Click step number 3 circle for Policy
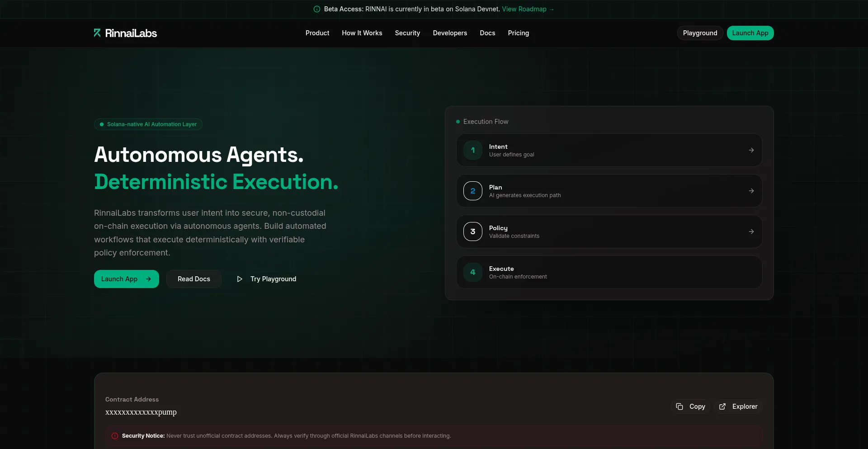This screenshot has height=449, width=868. click(x=473, y=232)
